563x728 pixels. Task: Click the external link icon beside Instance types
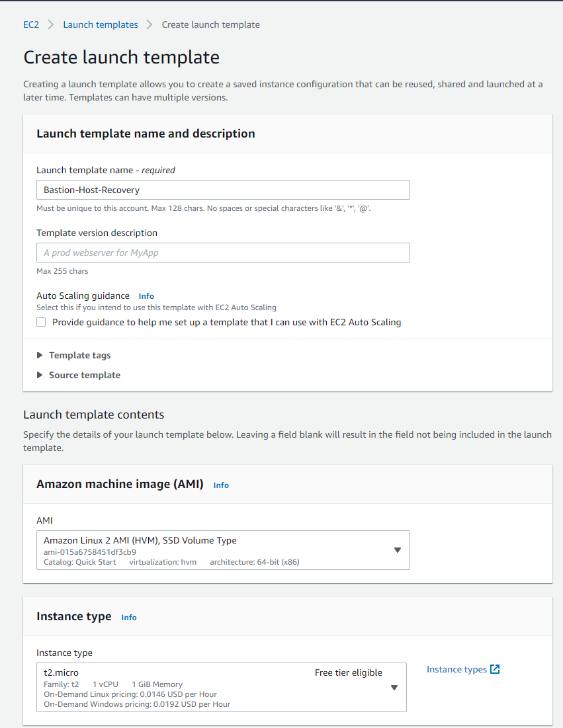tap(495, 669)
